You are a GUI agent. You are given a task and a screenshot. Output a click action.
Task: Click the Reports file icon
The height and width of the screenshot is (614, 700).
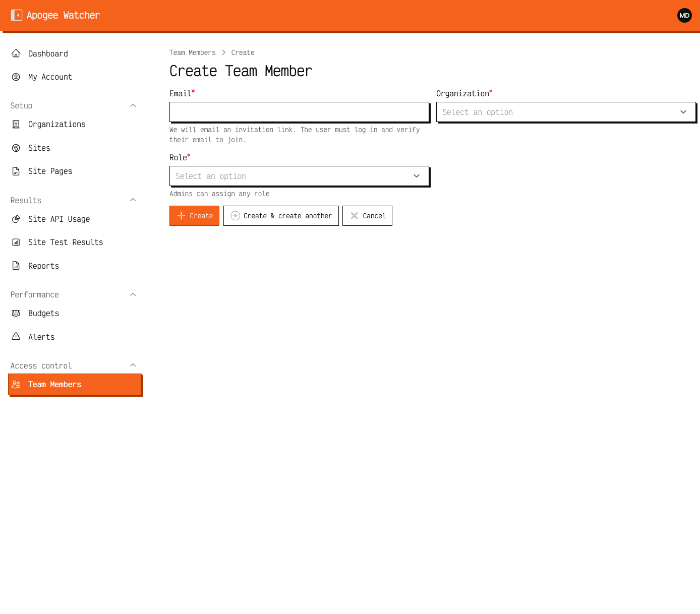coord(16,266)
